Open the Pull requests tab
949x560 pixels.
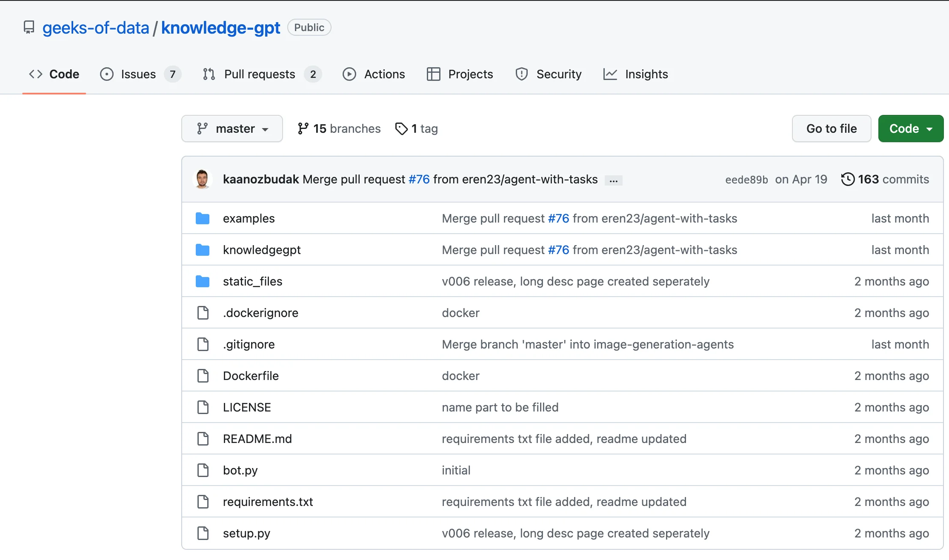[x=260, y=74]
